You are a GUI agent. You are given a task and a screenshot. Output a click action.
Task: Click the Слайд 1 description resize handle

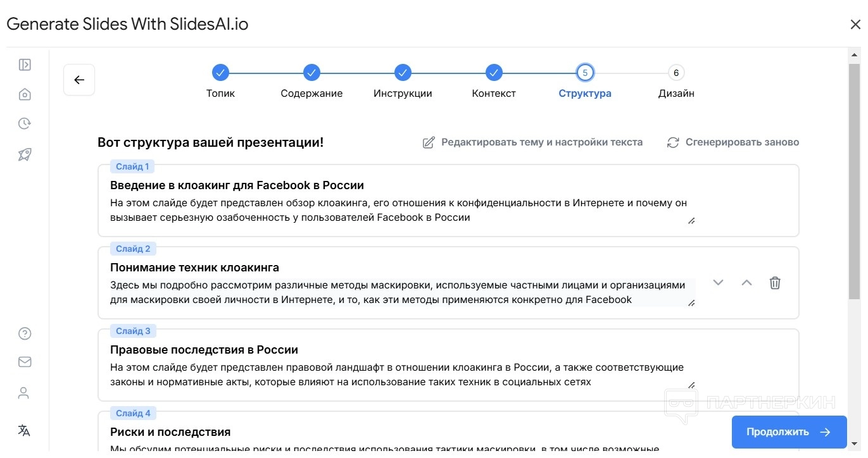tap(691, 221)
